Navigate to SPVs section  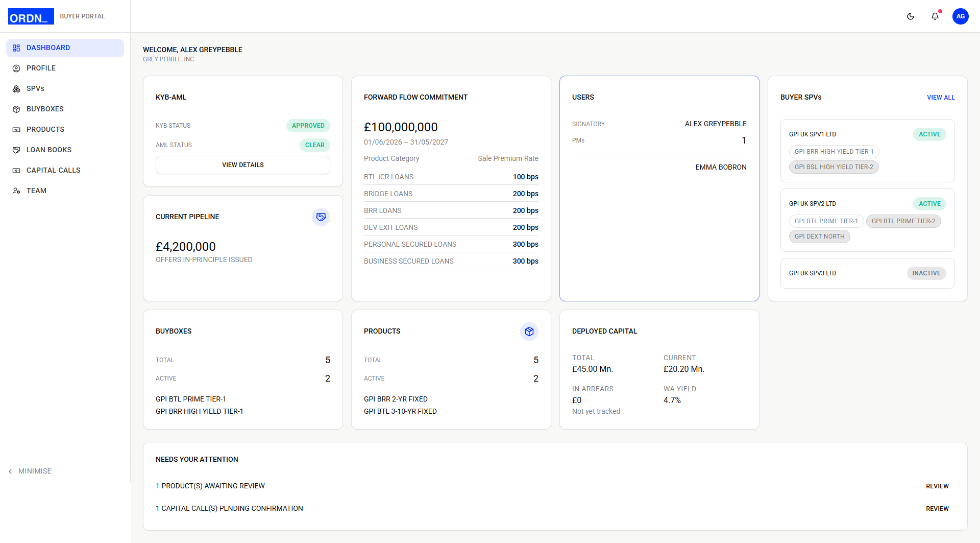click(x=65, y=89)
